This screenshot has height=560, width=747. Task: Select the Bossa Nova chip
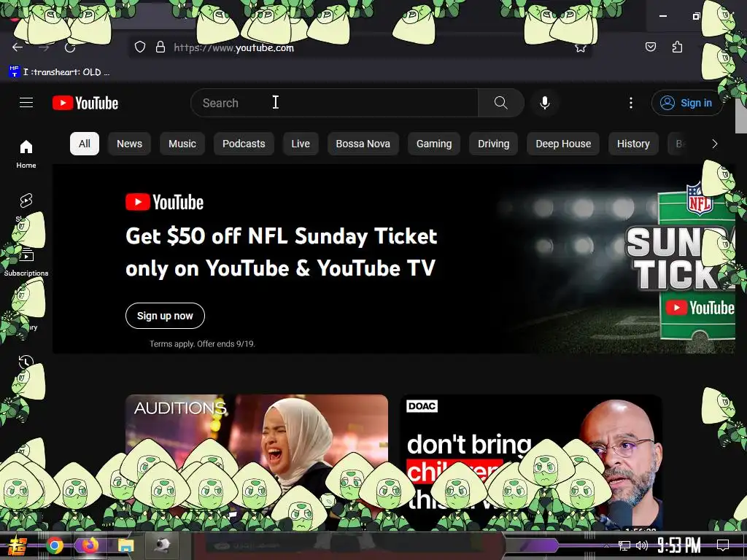coord(363,144)
